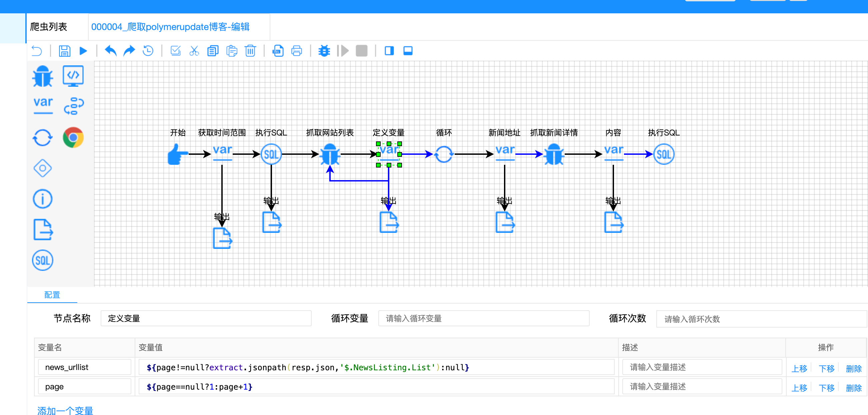Click 删除 for news_urllist row

(x=853, y=368)
